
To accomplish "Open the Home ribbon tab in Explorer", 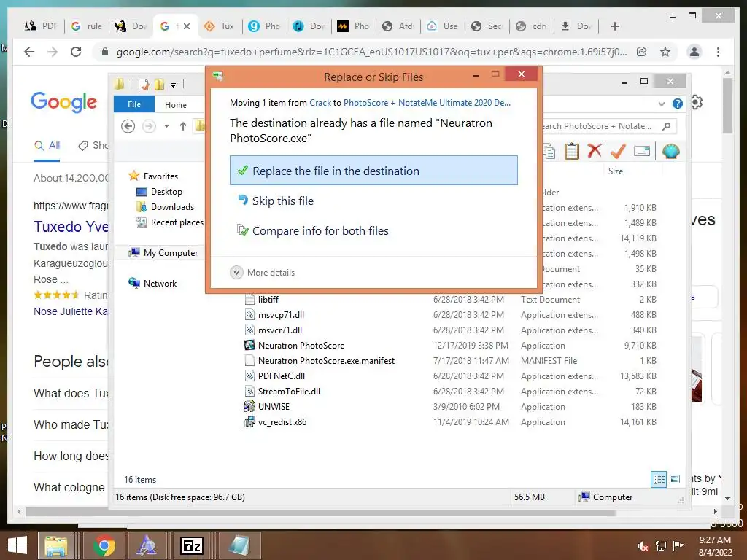I will coord(175,105).
